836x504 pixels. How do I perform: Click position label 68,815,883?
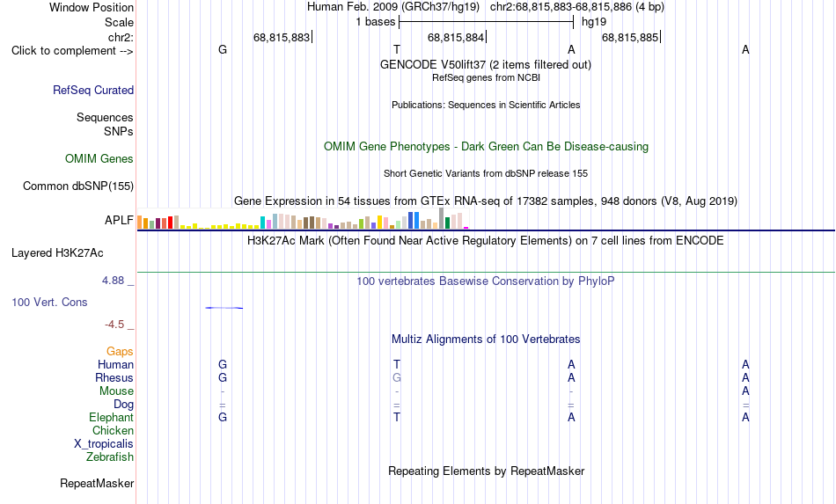tap(282, 37)
